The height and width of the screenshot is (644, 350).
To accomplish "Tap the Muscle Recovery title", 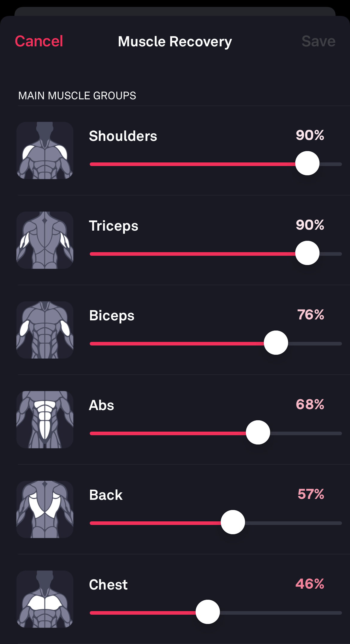I will (175, 42).
